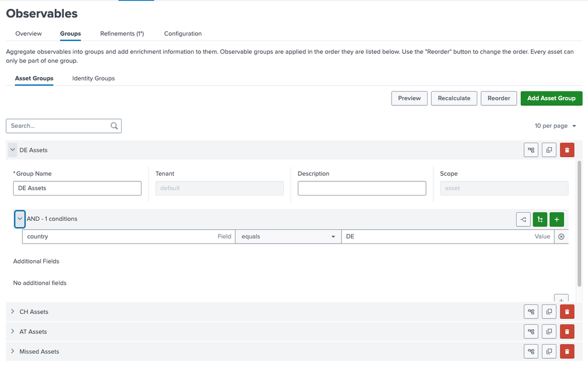Collapse the AND conditions block
This screenshot has width=588, height=368.
[20, 219]
